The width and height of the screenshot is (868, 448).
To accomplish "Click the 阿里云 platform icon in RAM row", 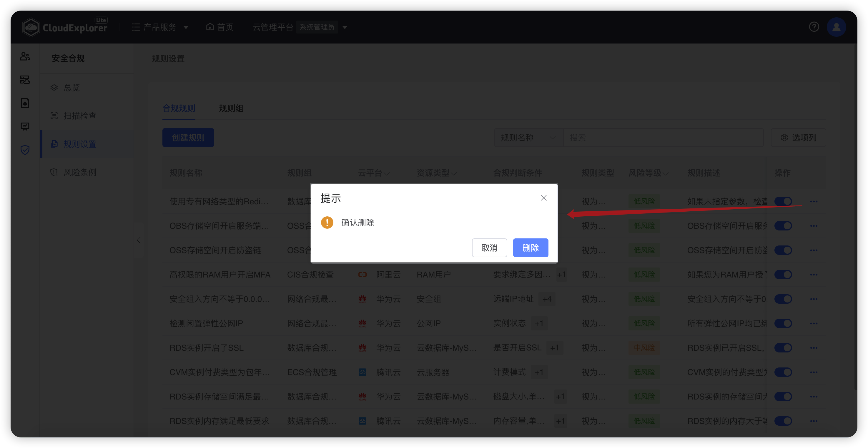I will click(x=362, y=275).
